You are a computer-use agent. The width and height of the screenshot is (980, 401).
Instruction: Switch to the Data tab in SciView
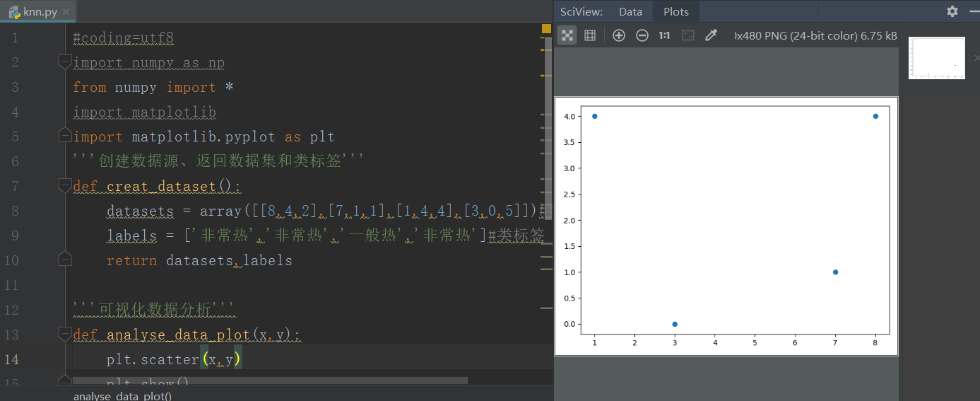click(630, 11)
